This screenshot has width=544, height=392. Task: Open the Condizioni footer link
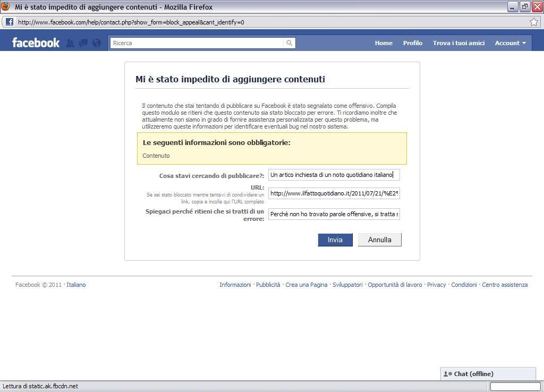(464, 285)
